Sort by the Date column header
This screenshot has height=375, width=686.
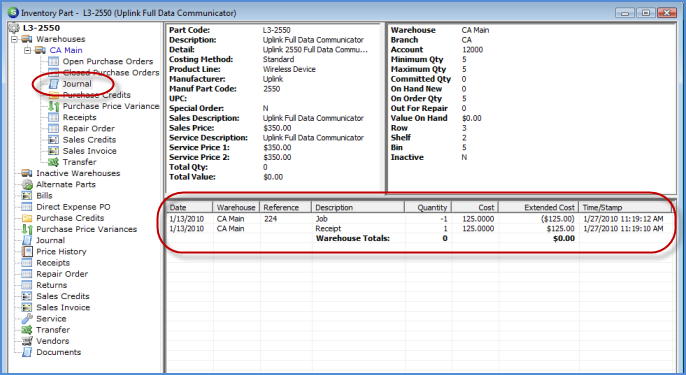point(189,207)
